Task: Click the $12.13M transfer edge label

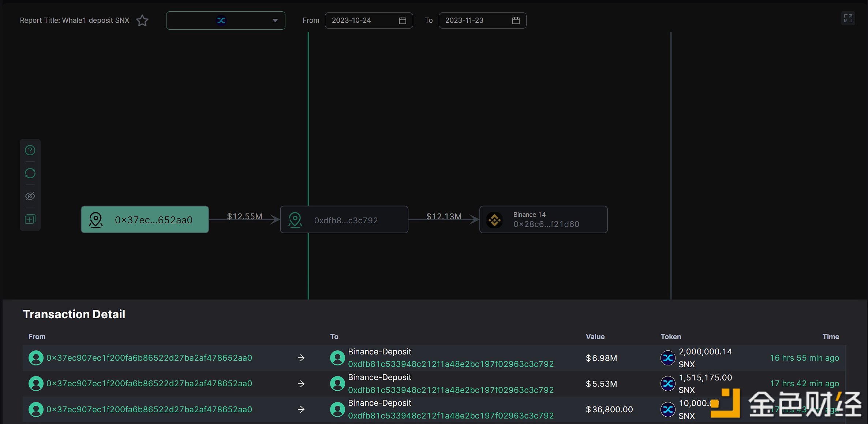Action: click(444, 216)
